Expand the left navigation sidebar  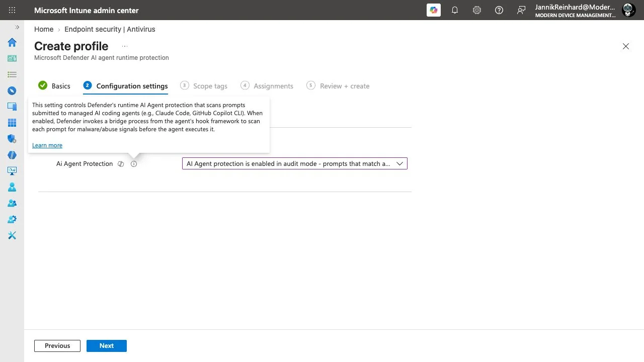pyautogui.click(x=17, y=27)
